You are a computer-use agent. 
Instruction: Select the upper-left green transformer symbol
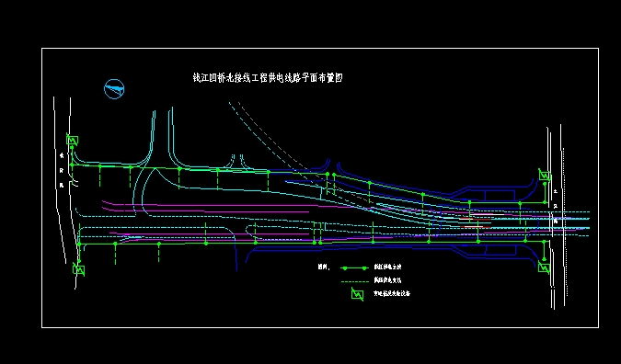pos(72,140)
